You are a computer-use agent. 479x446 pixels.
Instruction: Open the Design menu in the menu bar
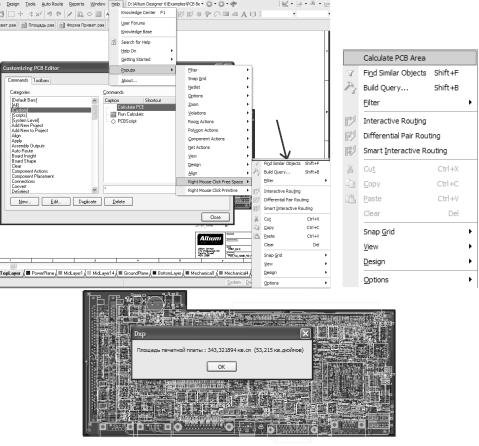coord(13,4)
